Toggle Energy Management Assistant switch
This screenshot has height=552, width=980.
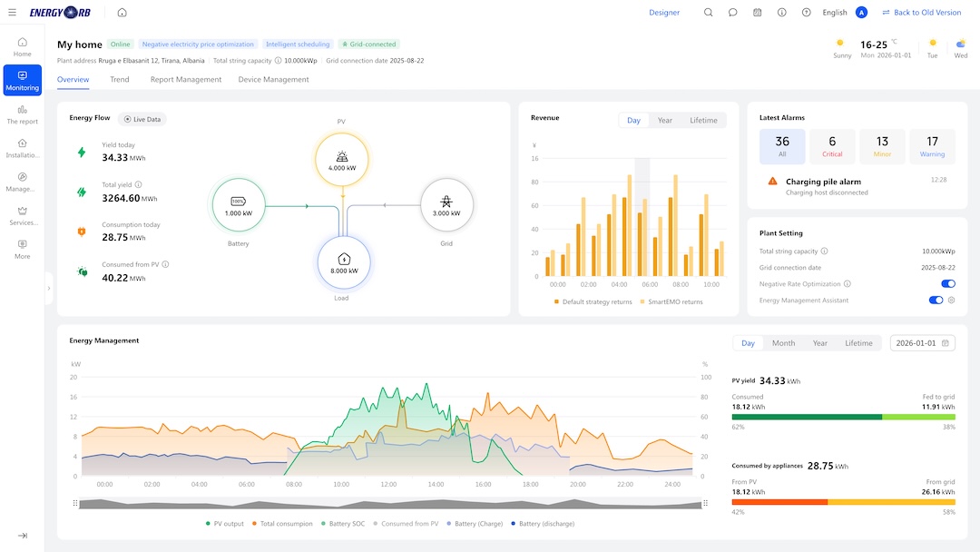936,301
